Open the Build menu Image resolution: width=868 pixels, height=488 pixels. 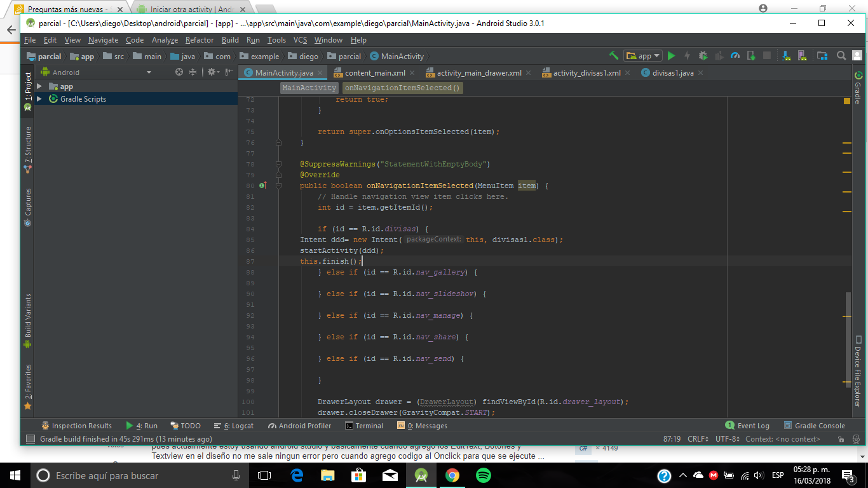230,39
